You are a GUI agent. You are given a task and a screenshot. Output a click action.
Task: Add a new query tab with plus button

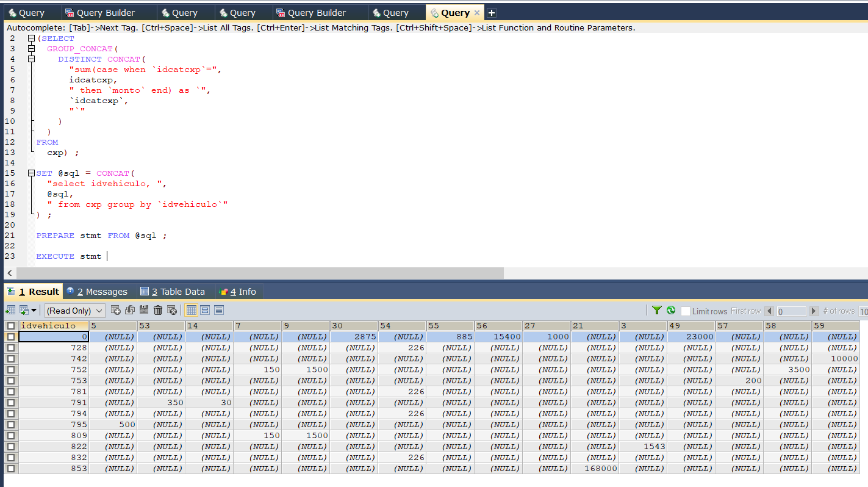coord(492,13)
